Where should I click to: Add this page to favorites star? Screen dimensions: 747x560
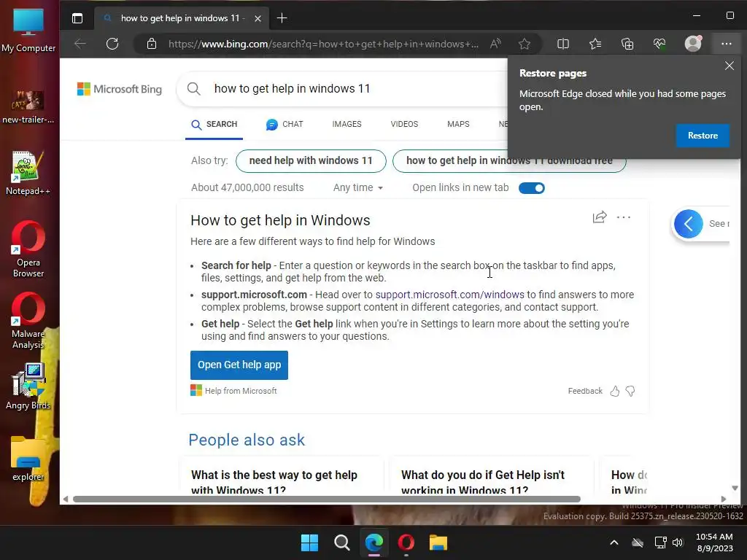[525, 44]
